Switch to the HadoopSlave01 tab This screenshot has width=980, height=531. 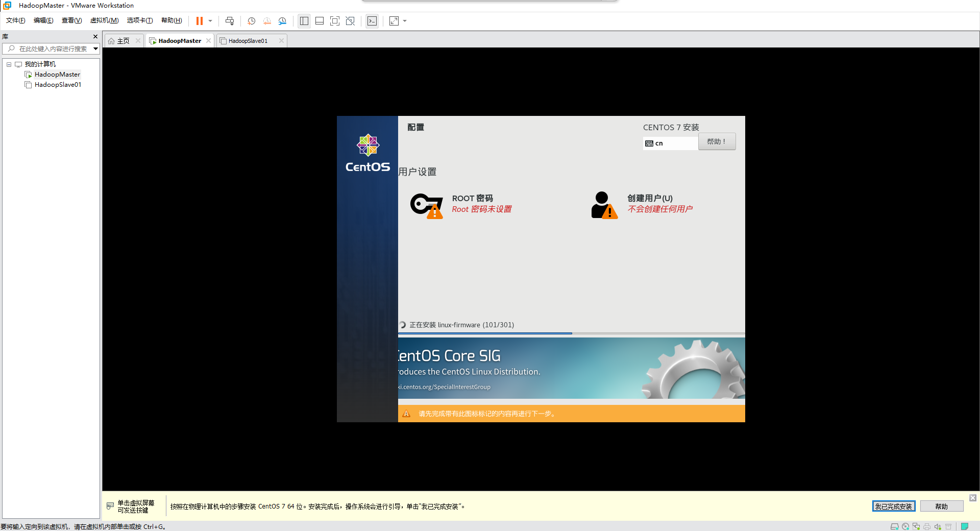[248, 41]
